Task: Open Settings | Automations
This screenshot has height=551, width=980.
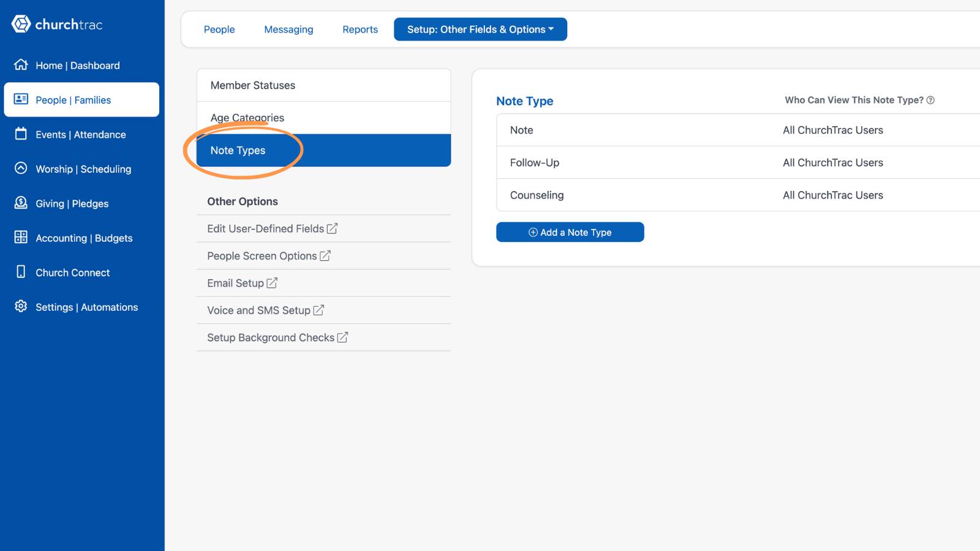Action: coord(81,307)
